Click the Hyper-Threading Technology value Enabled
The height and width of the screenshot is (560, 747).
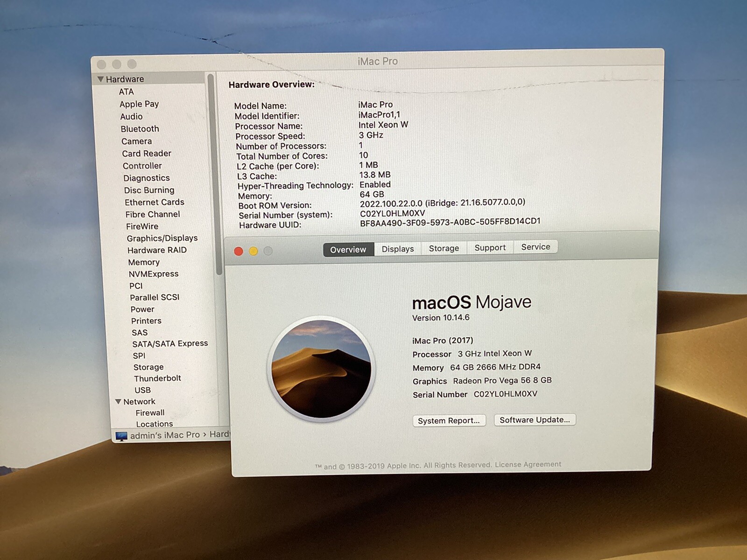[375, 185]
